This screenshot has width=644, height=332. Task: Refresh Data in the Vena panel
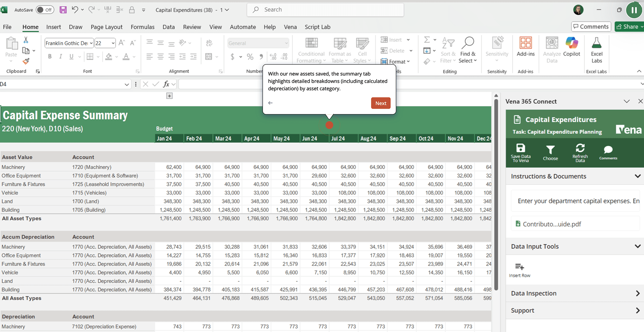coord(580,152)
